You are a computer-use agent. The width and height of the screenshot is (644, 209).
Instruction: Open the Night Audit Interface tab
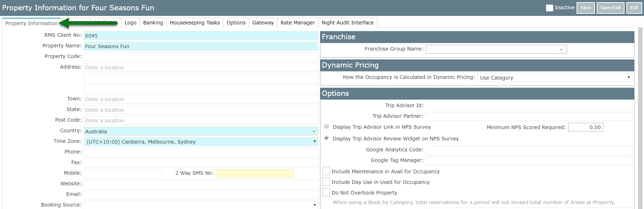tap(347, 23)
